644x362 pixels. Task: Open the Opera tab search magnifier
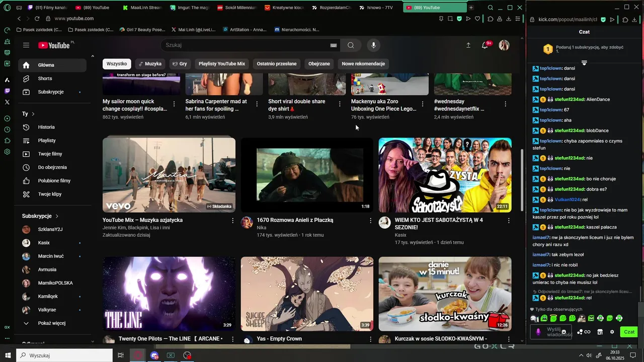click(x=491, y=8)
